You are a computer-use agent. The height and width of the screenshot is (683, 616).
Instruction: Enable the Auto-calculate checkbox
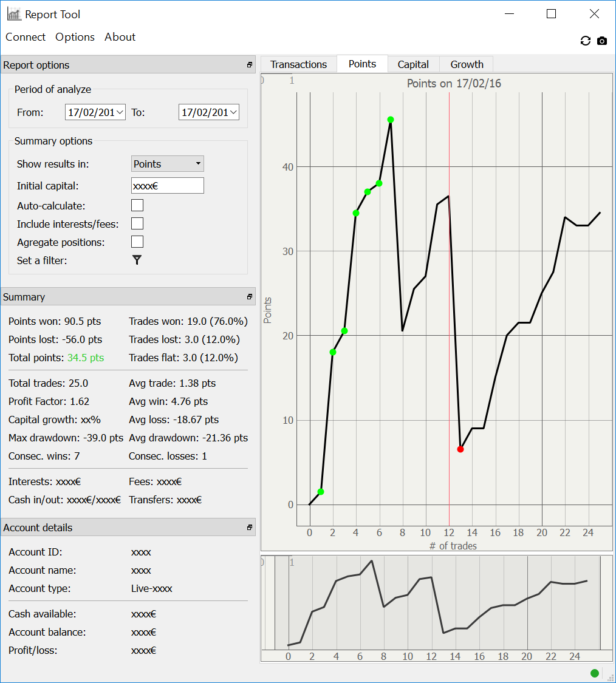click(x=137, y=205)
